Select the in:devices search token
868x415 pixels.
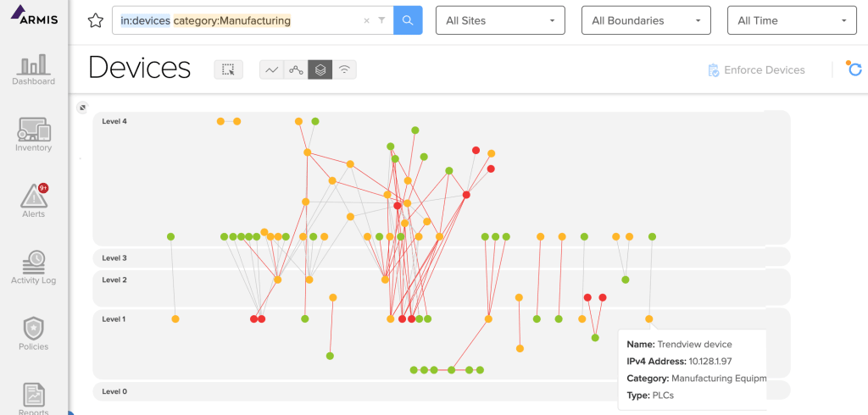[x=146, y=20]
